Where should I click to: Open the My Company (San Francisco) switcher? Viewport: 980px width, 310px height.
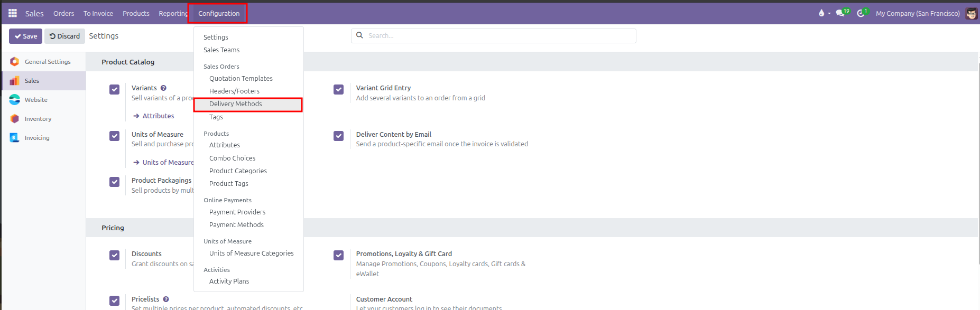918,13
